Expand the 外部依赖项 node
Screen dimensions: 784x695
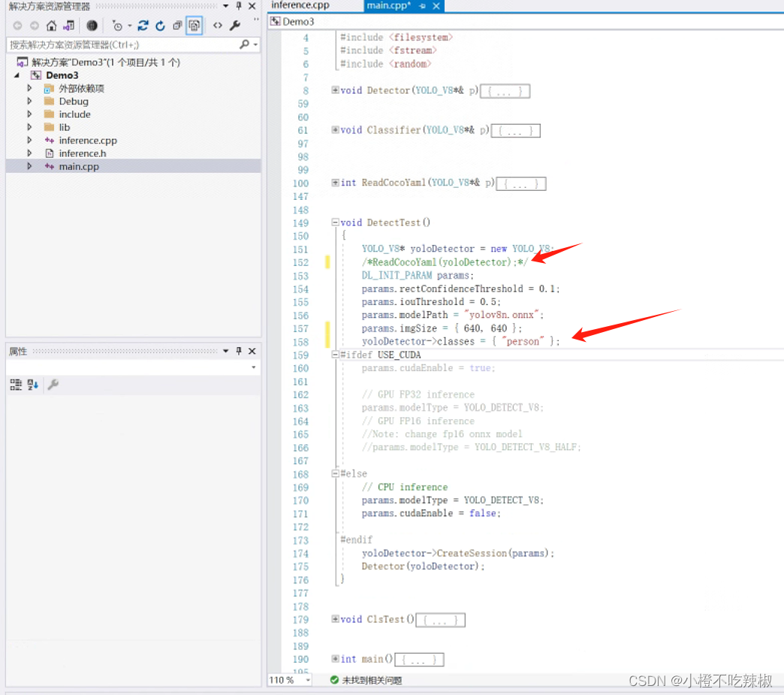coord(29,88)
